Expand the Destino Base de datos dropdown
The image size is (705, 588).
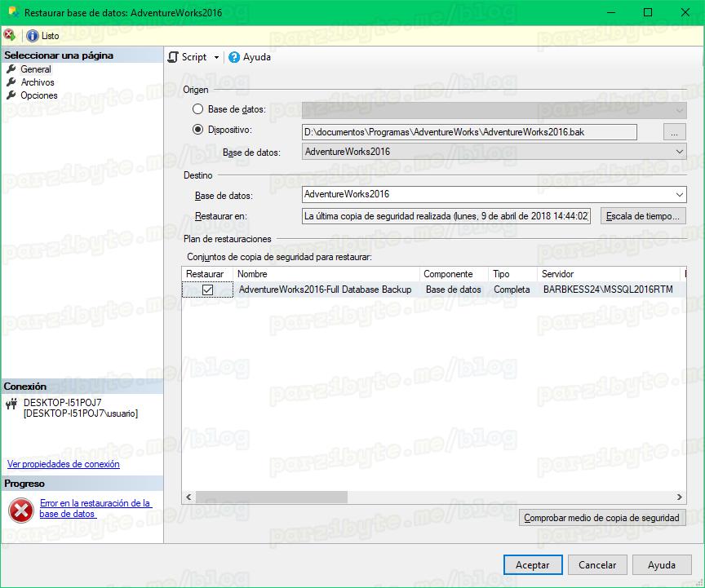click(680, 194)
